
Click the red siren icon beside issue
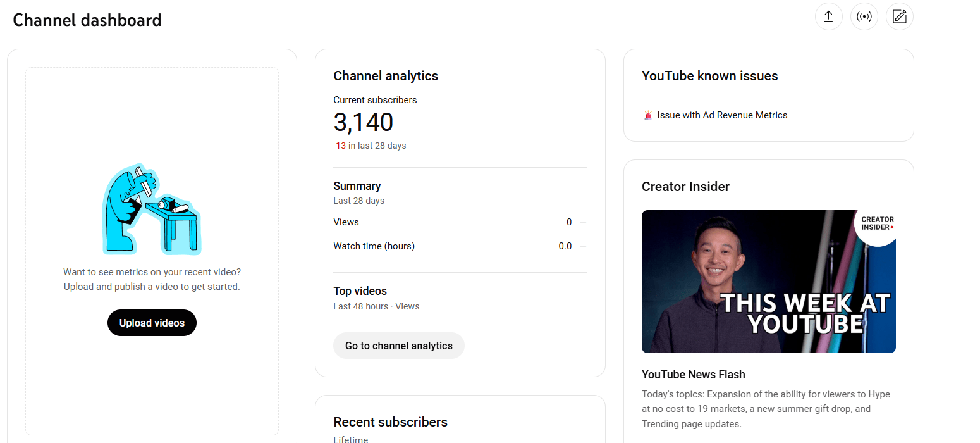pyautogui.click(x=647, y=115)
